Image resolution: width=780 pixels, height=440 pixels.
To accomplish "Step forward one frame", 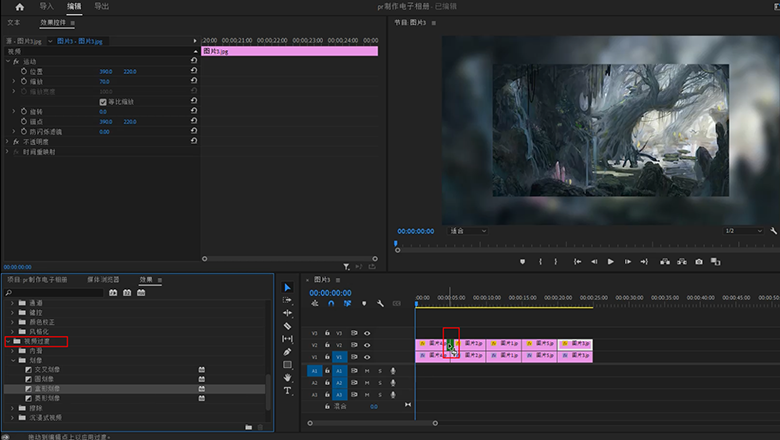I will click(628, 262).
